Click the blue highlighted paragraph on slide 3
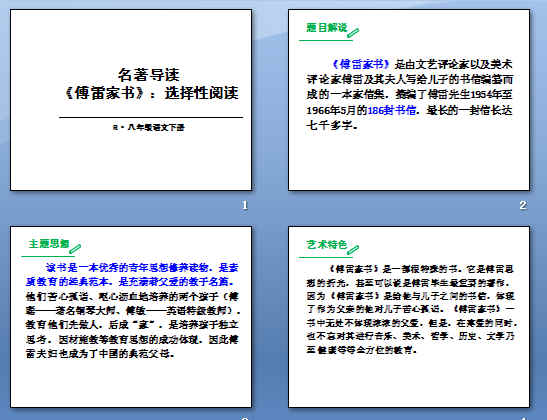 click(x=132, y=275)
